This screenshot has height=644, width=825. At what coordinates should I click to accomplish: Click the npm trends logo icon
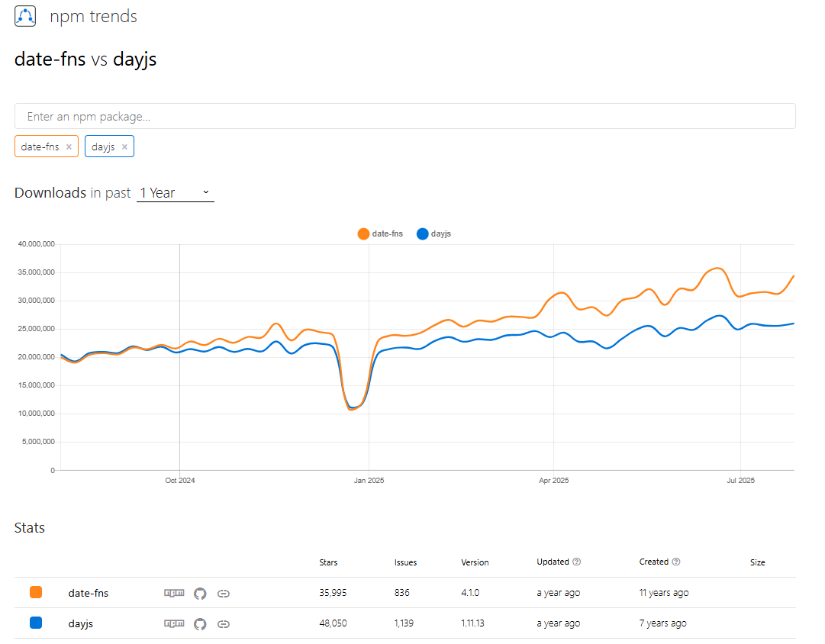pyautogui.click(x=25, y=16)
